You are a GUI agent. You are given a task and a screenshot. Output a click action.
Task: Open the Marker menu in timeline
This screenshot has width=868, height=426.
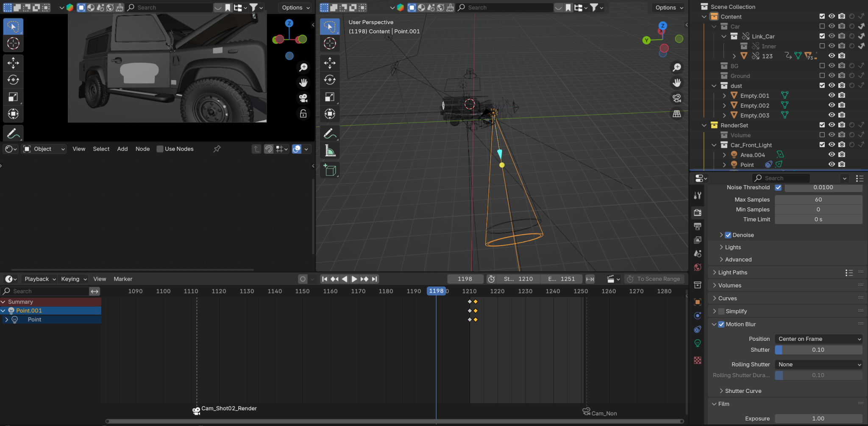(123, 279)
